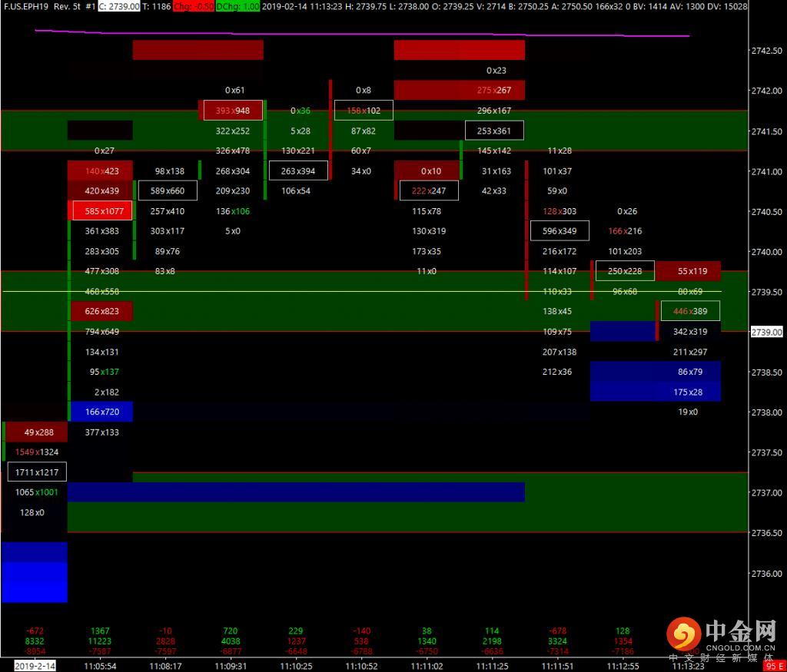The height and width of the screenshot is (672, 787).
Task: Click the red -672 delta value
Action: point(35,631)
